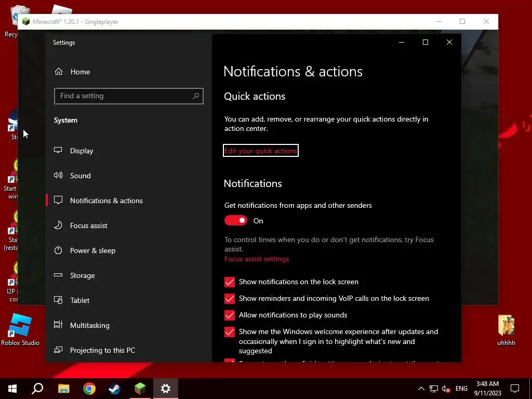
Task: Open File Explorer from taskbar
Action: pos(63,389)
